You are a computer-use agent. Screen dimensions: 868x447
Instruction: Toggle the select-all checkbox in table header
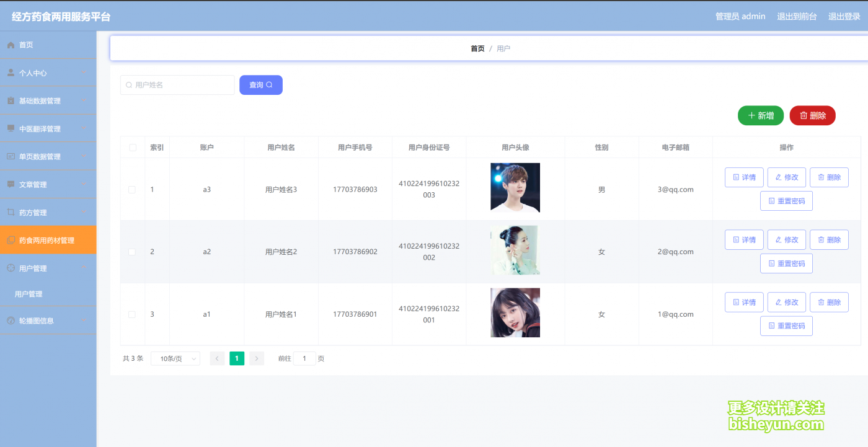coord(132,148)
